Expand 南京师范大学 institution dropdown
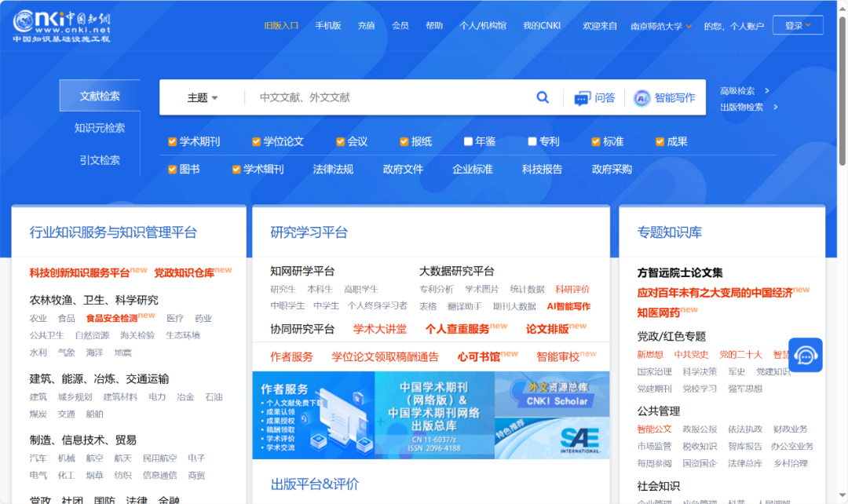The height and width of the screenshot is (504, 848). coord(661,26)
